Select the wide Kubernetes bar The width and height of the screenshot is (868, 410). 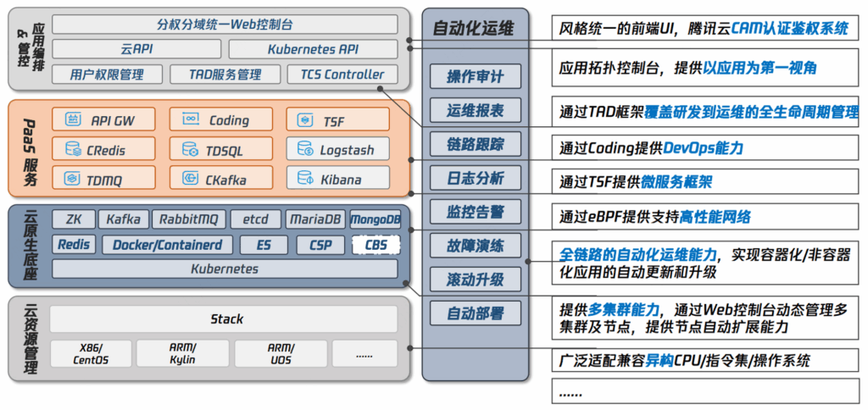click(225, 269)
